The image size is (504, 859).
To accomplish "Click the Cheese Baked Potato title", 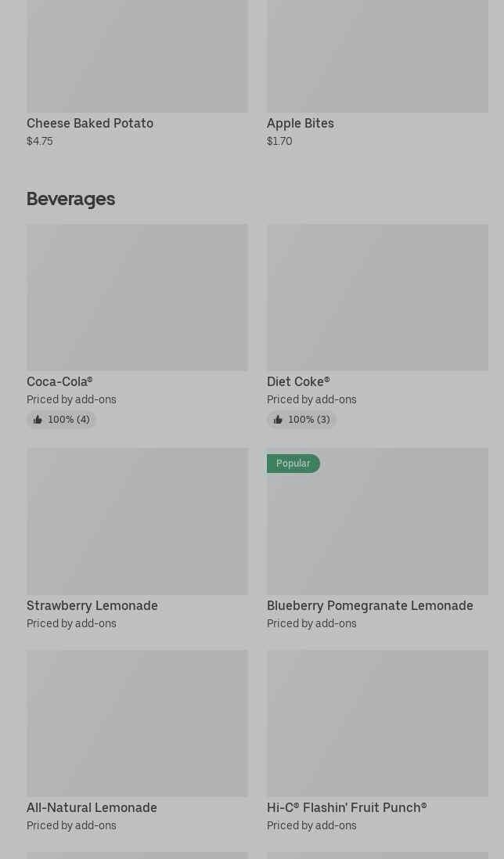I will click(90, 124).
